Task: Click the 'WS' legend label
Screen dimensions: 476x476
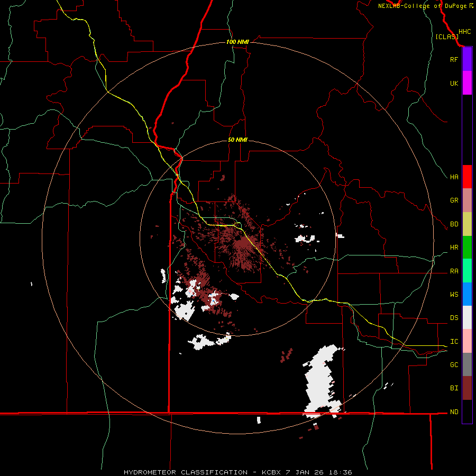Action: click(x=454, y=295)
